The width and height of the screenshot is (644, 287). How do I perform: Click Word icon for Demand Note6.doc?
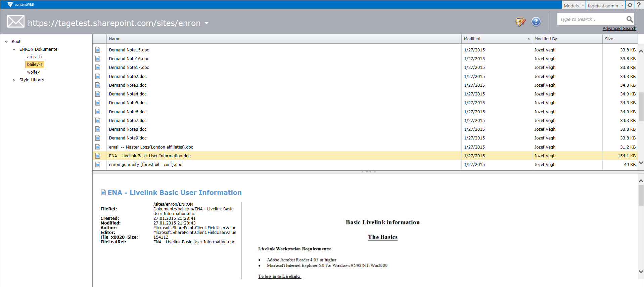click(98, 112)
